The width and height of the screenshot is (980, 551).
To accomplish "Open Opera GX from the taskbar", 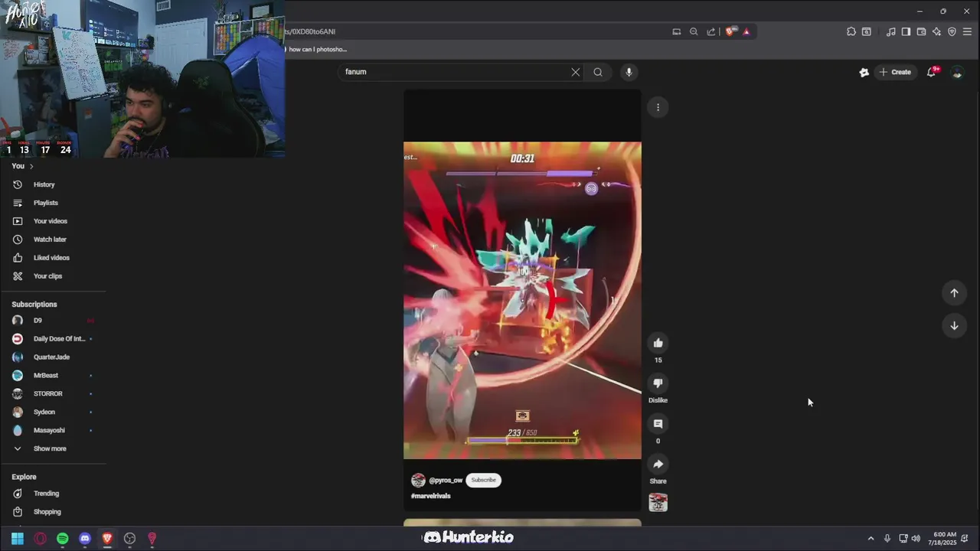I will coord(41,539).
